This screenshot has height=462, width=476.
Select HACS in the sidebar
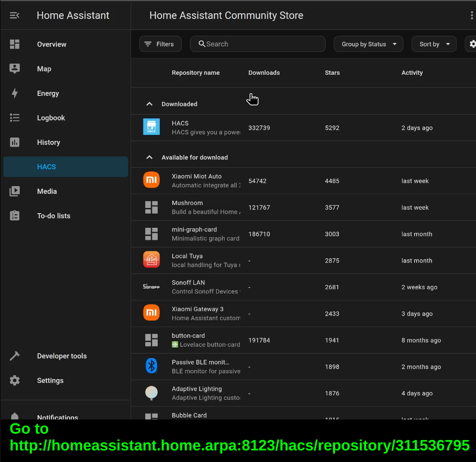click(66, 167)
